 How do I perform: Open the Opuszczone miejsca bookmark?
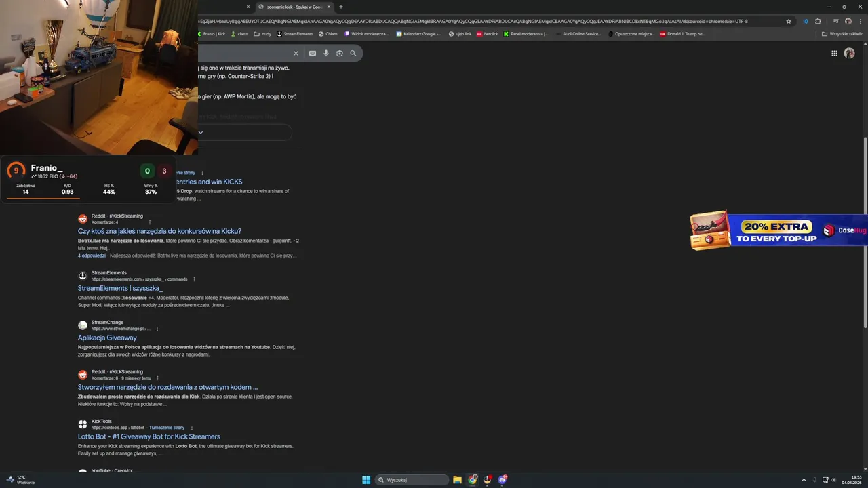pyautogui.click(x=631, y=33)
